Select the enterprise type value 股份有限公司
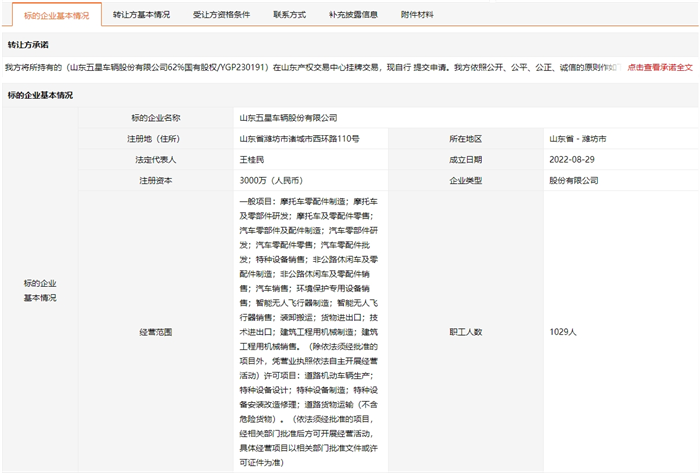The image size is (700, 473). pyautogui.click(x=574, y=181)
